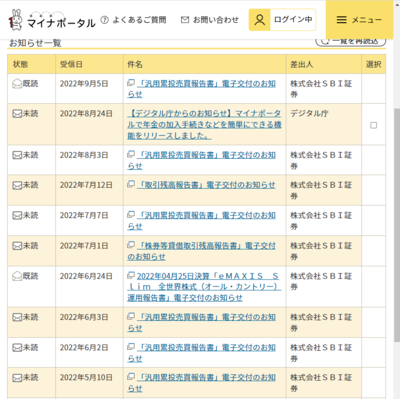Check the selection box for デジタル庁 notice
The width and height of the screenshot is (400, 399).
point(374,125)
